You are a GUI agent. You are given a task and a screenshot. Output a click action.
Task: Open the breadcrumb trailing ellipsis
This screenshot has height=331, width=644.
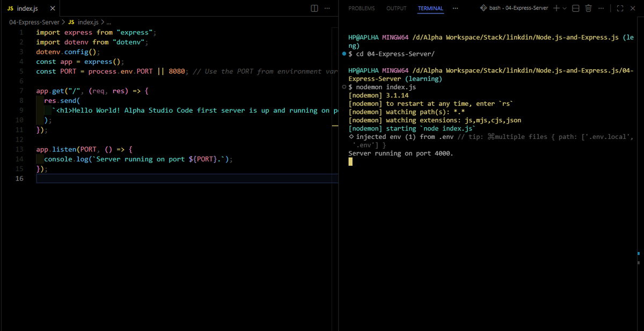108,23
